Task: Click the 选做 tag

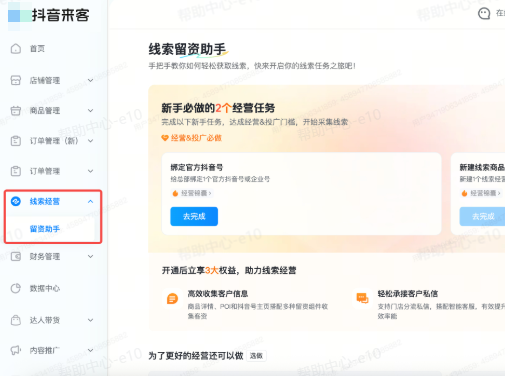Action: (256, 356)
